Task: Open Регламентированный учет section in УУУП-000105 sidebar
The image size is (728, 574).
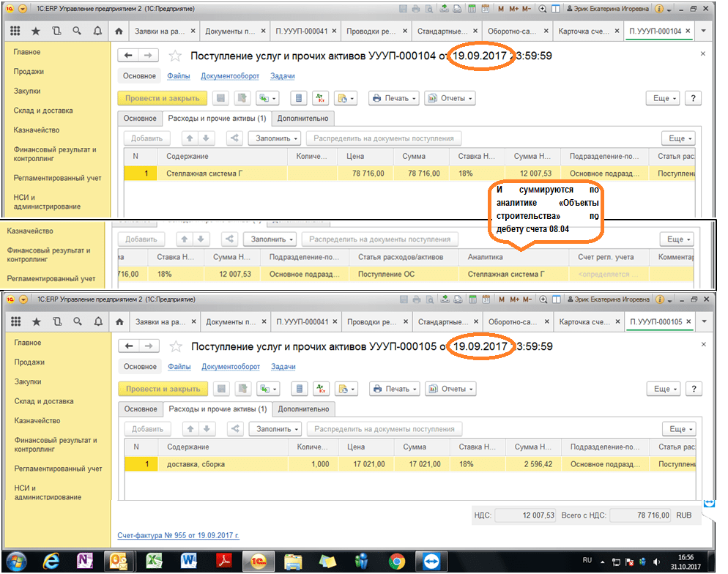Action: tap(58, 469)
